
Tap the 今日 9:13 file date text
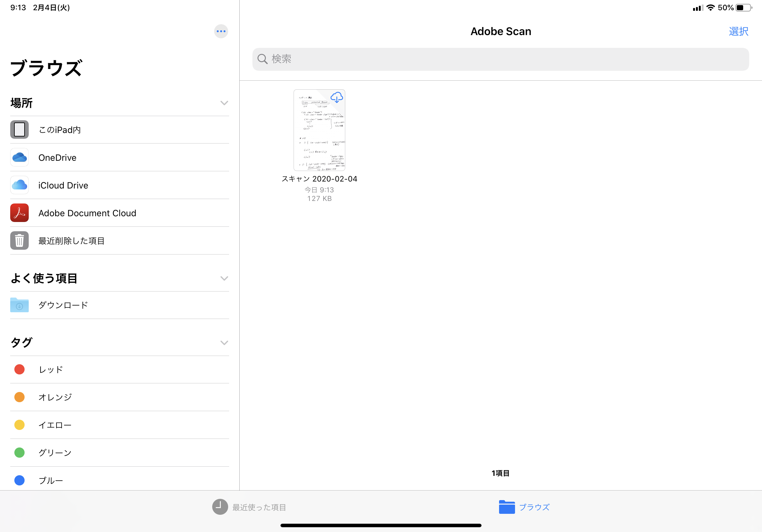pyautogui.click(x=319, y=190)
